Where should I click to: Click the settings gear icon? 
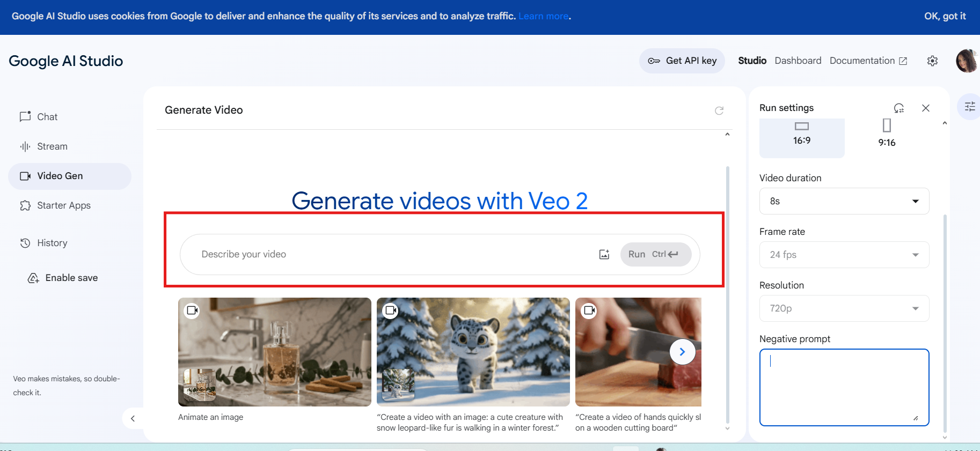coord(932,61)
